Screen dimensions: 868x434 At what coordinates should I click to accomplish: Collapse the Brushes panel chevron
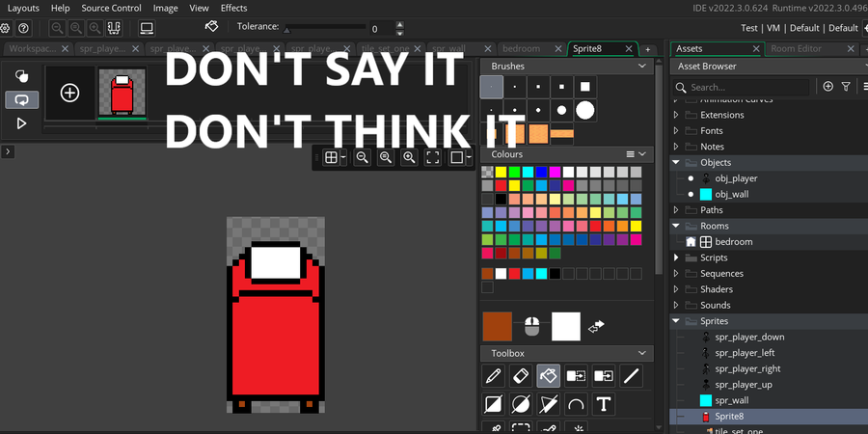642,66
